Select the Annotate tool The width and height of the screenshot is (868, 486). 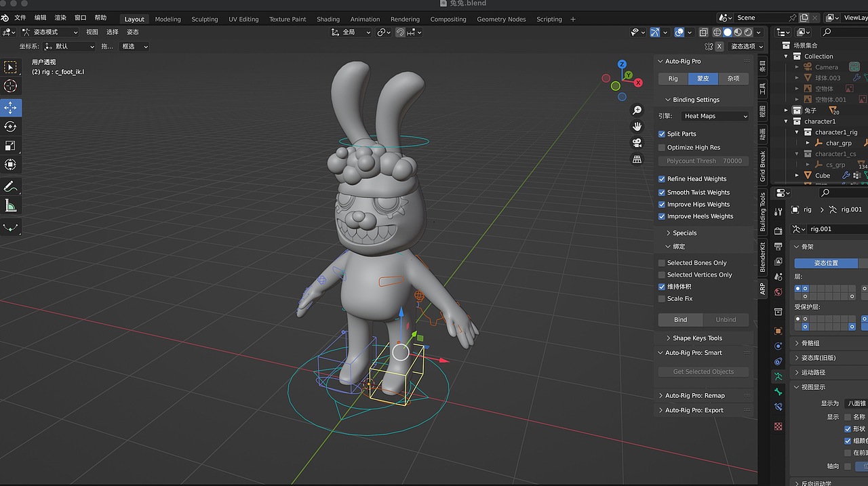click(x=10, y=186)
